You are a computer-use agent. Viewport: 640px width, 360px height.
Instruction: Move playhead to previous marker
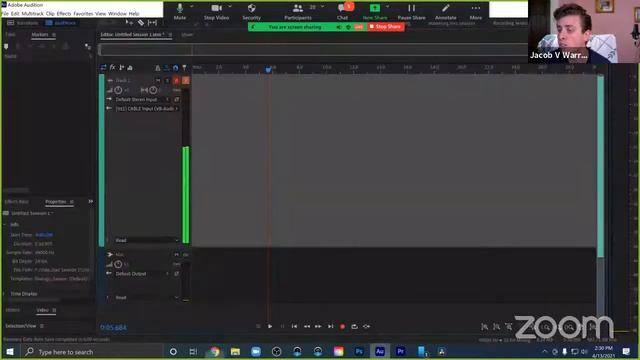click(x=294, y=327)
